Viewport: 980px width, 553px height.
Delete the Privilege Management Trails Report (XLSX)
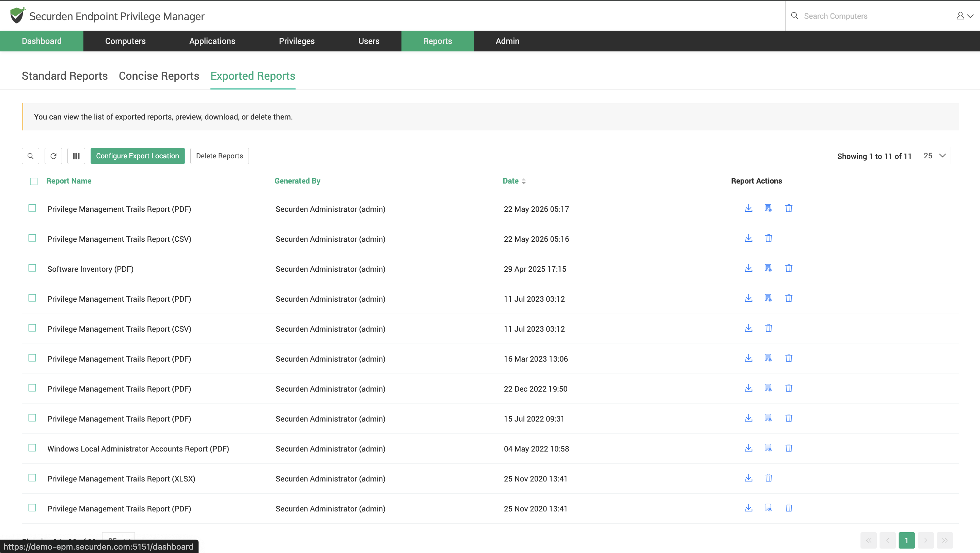[769, 478]
